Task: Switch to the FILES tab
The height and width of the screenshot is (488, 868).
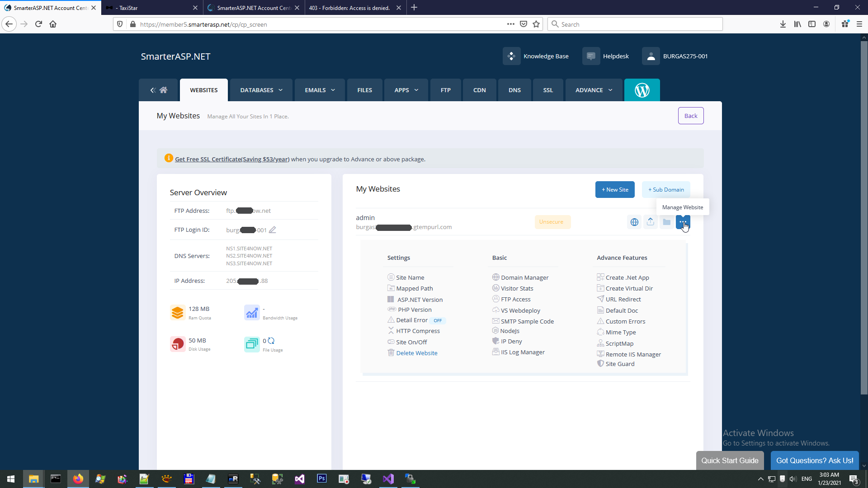Action: 364,90
